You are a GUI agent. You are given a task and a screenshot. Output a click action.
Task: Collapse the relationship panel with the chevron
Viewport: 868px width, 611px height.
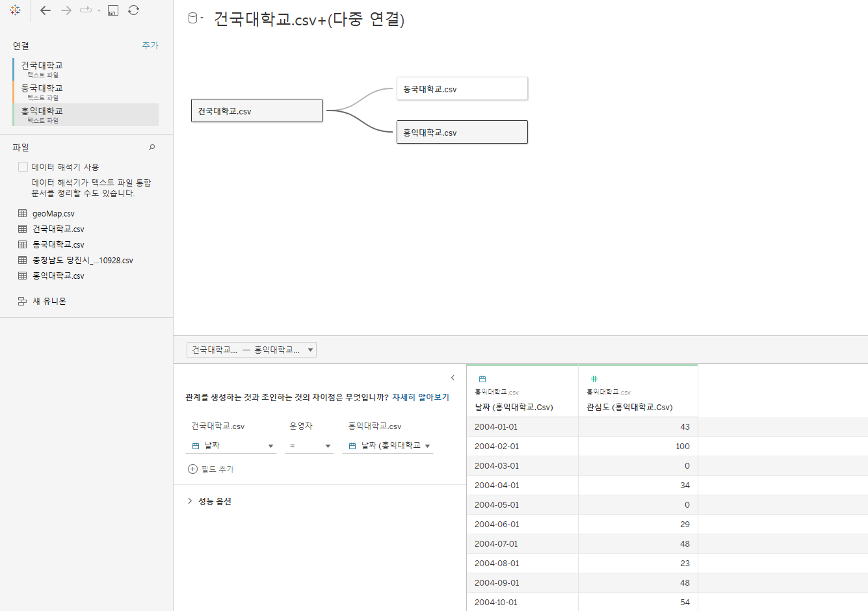453,378
